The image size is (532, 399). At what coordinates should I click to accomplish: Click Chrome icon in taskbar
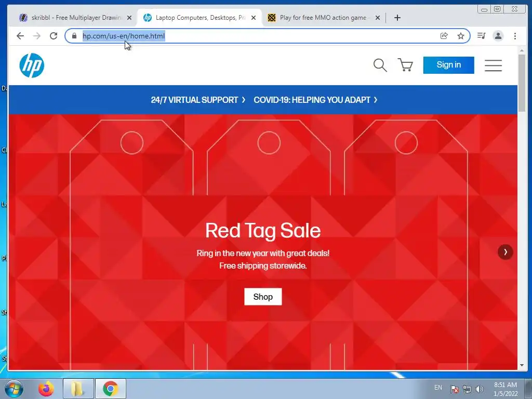[110, 389]
